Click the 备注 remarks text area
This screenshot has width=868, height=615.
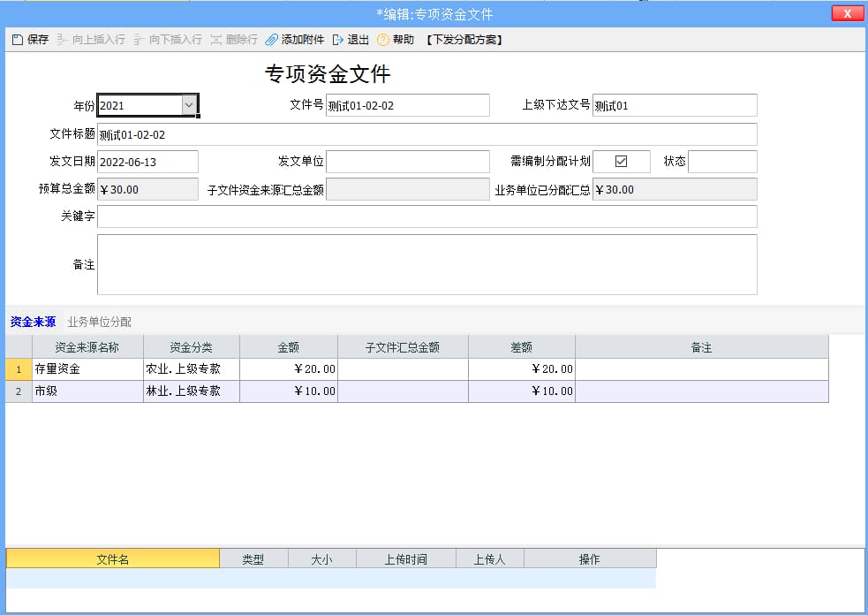coord(426,264)
